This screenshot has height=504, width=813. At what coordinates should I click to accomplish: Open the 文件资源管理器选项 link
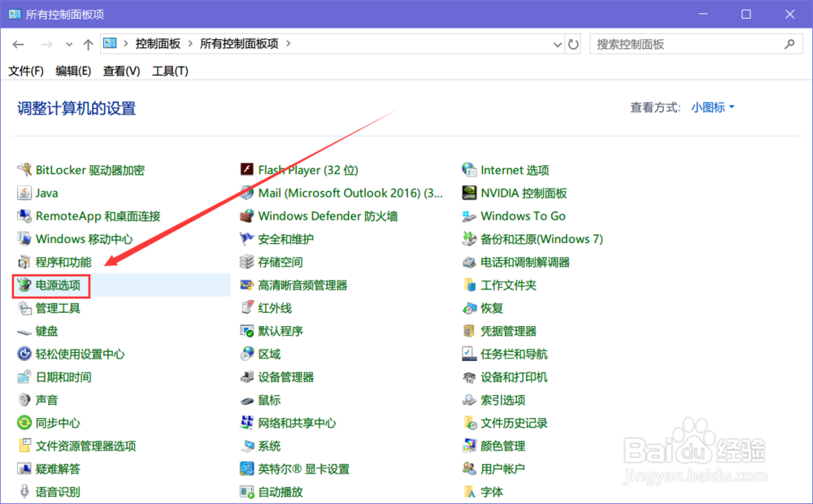(x=85, y=446)
